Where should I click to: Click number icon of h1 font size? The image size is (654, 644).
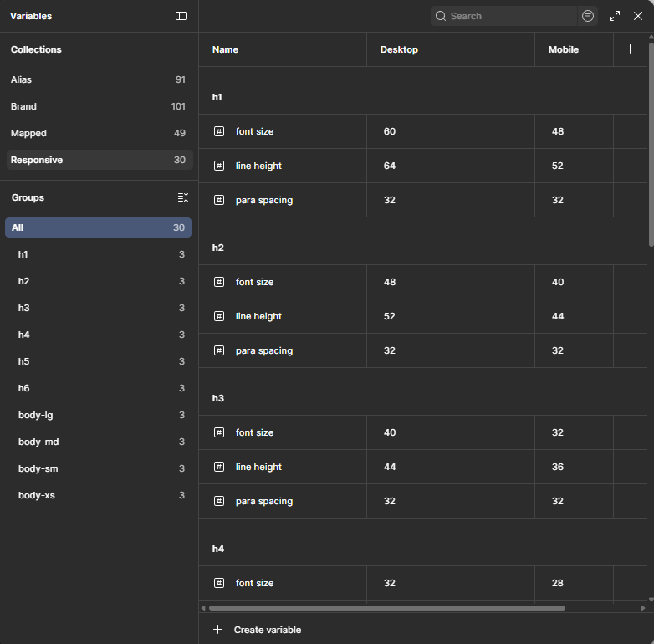219,131
